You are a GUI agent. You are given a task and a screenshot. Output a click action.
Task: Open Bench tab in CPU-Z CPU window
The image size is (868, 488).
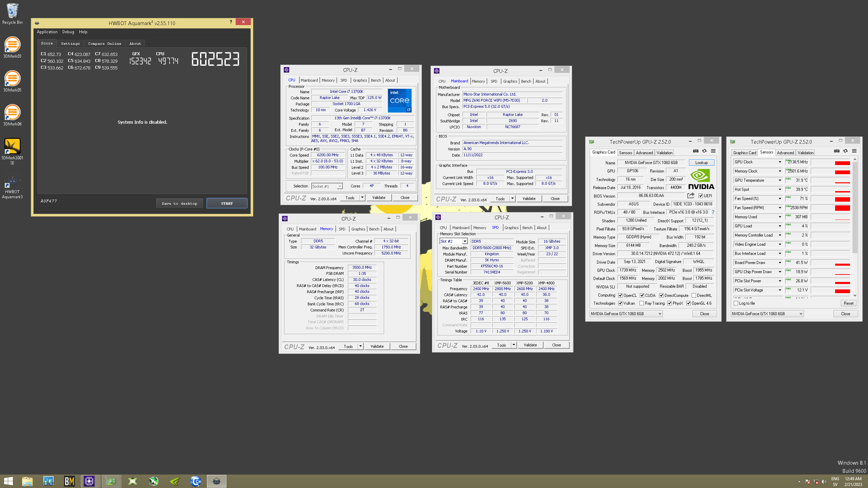click(376, 80)
